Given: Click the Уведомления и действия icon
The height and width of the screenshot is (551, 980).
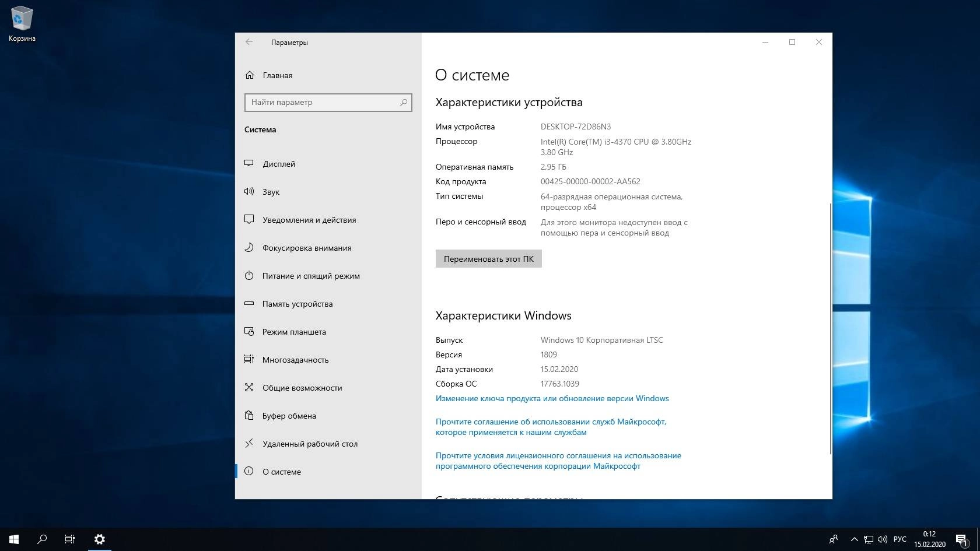Looking at the screenshot, I should [x=249, y=220].
